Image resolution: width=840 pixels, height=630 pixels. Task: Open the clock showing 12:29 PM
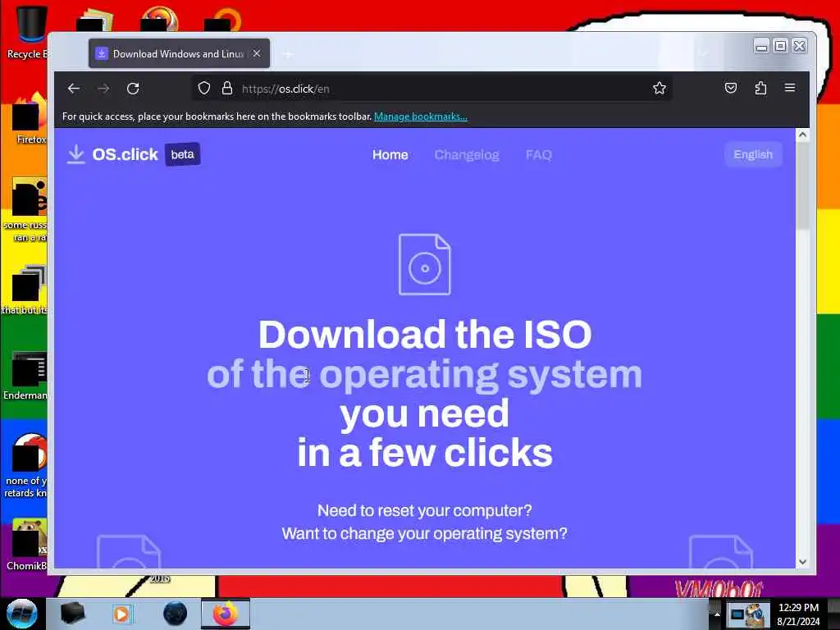click(x=798, y=608)
